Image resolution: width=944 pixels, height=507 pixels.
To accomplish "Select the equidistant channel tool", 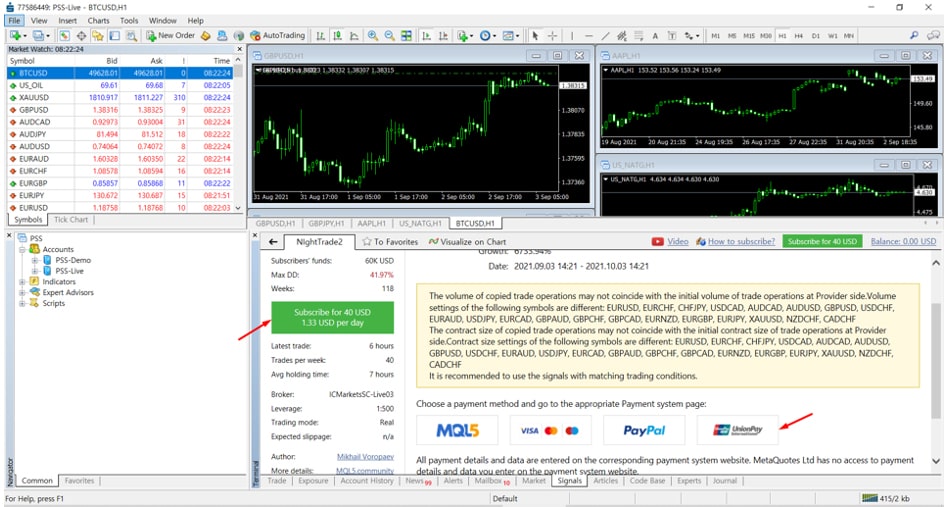I will [622, 36].
